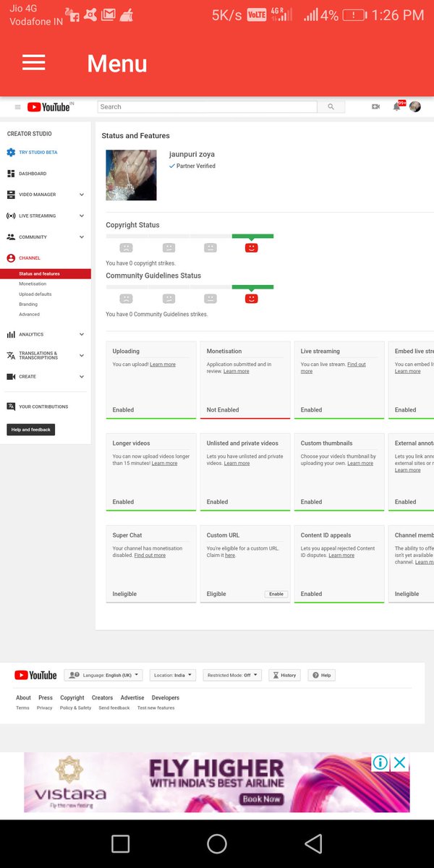Click the Channel person icon
This screenshot has height=868, width=434.
pyautogui.click(x=11, y=258)
